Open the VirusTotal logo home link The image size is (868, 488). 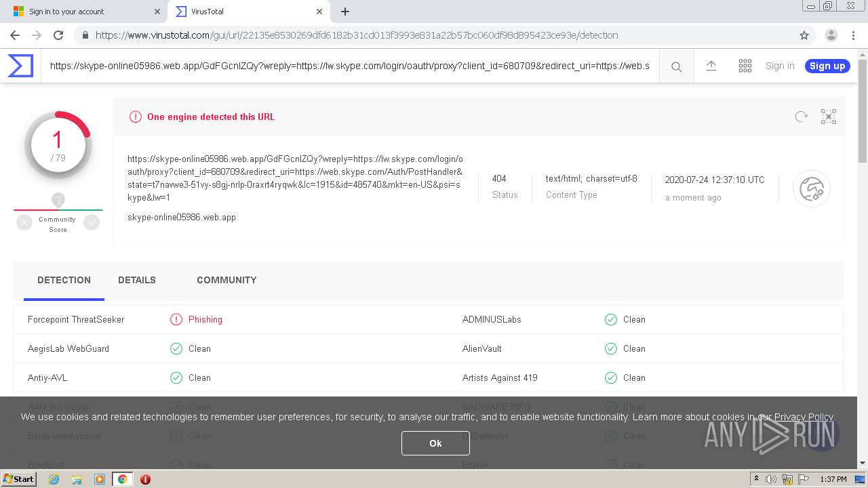coord(20,66)
